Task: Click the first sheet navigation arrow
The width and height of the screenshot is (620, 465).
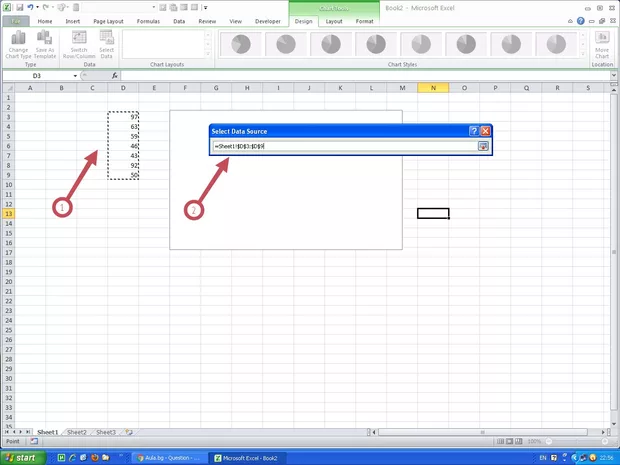Action: [x=7, y=432]
